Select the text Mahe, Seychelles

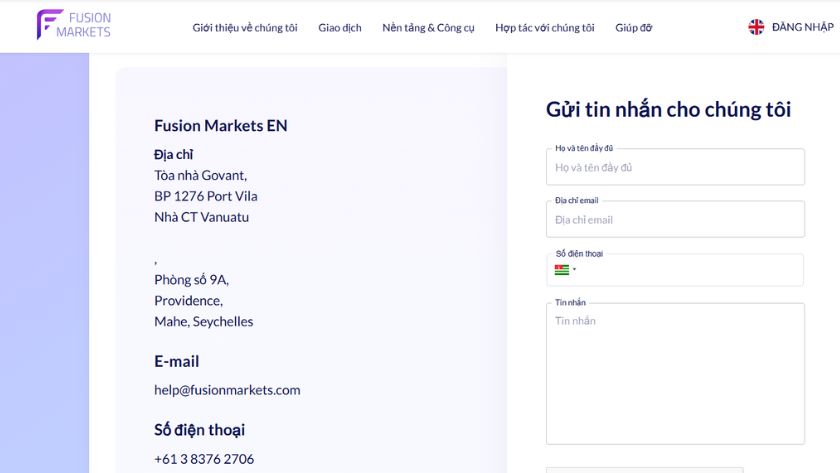point(204,321)
